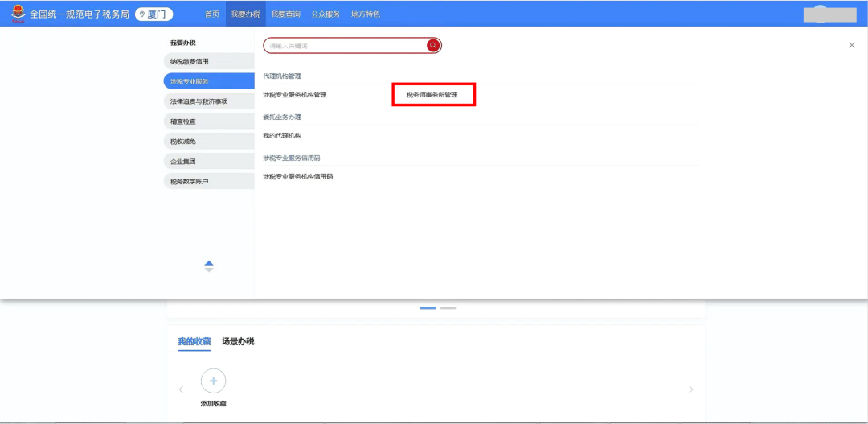Click the 委托业务办理 section heading
The image size is (868, 424).
click(282, 117)
